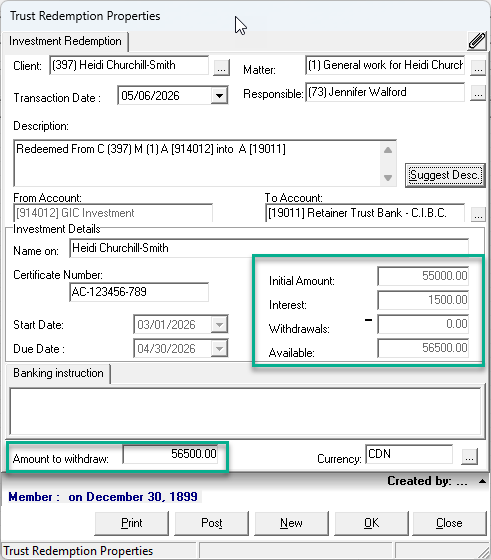Click the window resize grip corner

tap(484, 553)
